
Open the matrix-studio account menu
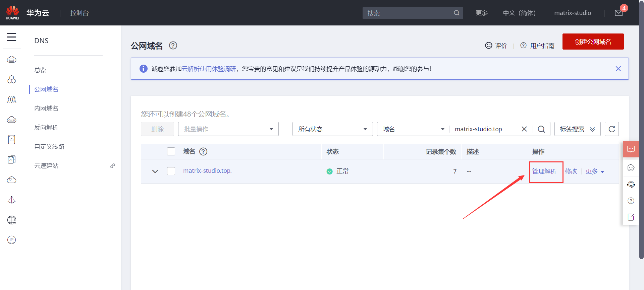coord(573,13)
